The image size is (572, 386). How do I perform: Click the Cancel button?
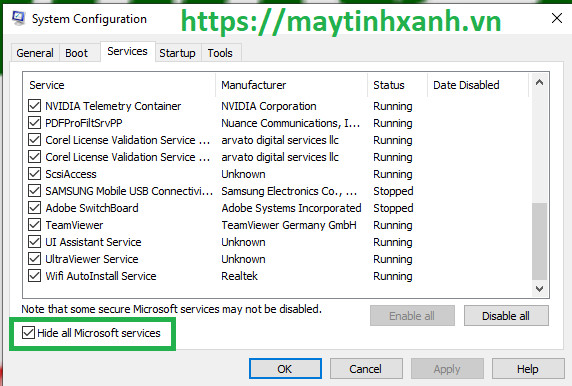click(366, 369)
